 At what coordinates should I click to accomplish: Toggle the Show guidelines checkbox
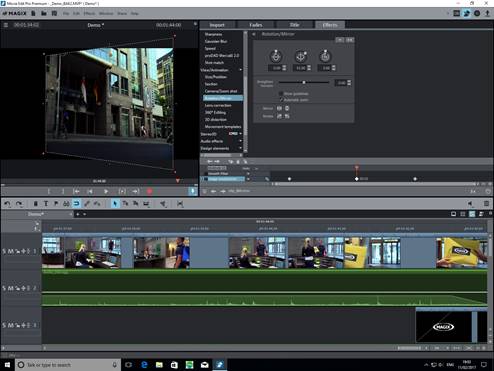[x=281, y=94]
